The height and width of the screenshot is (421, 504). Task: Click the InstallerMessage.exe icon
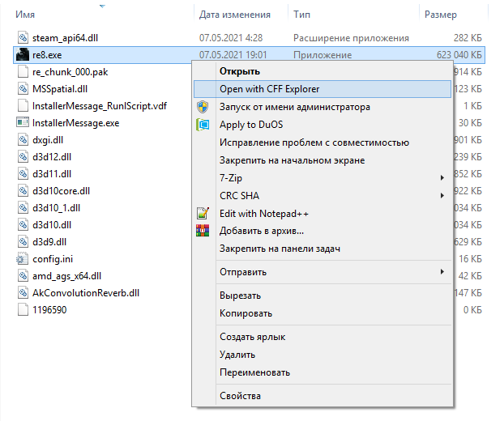[x=23, y=123]
